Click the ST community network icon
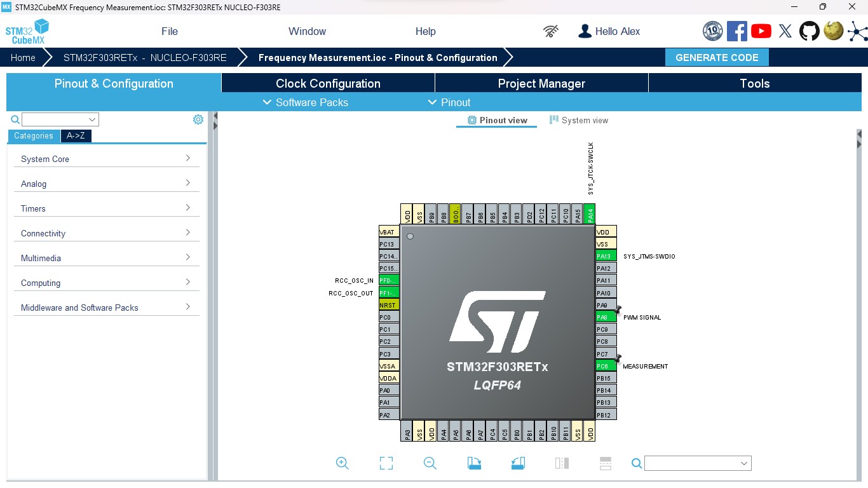This screenshot has height=488, width=868. coord(857,31)
